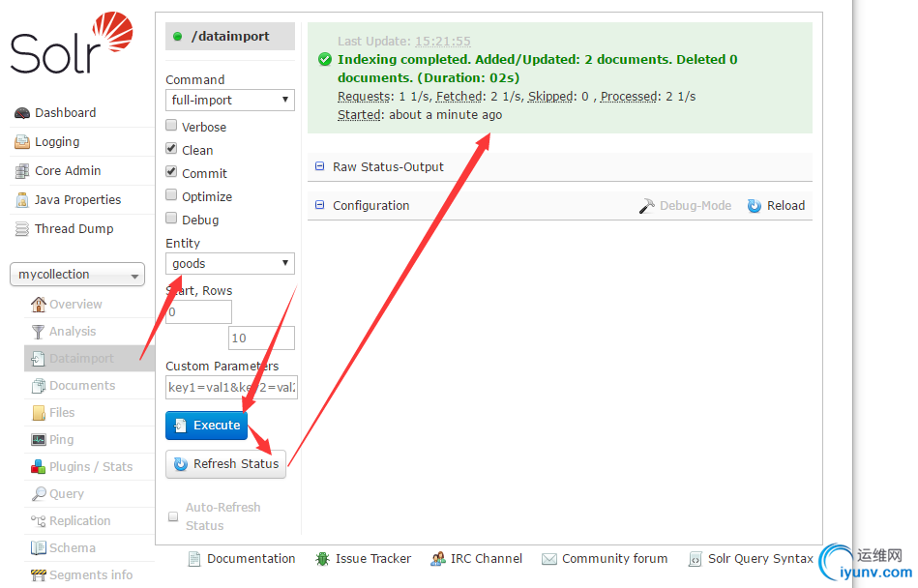Select the /dataimport handler header
The width and height of the screenshot is (918, 588).
click(x=230, y=37)
